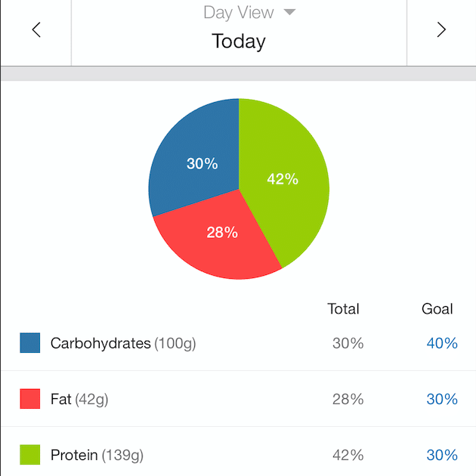Open the 30% Fat goal link

pos(442,399)
